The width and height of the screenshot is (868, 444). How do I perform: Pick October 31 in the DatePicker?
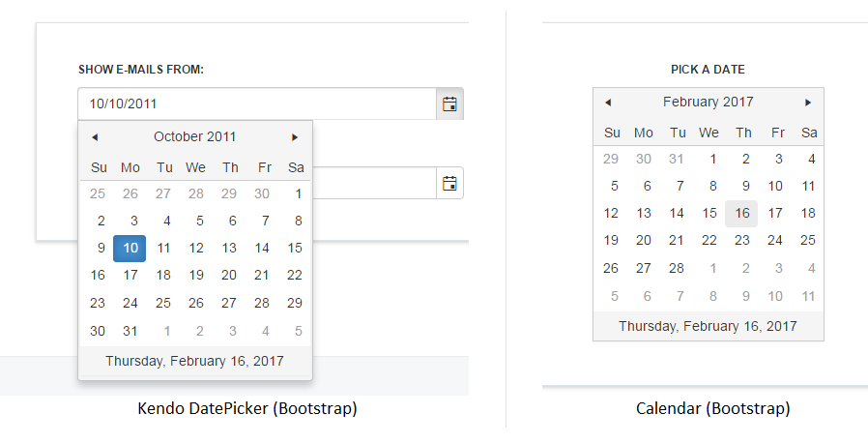click(130, 331)
